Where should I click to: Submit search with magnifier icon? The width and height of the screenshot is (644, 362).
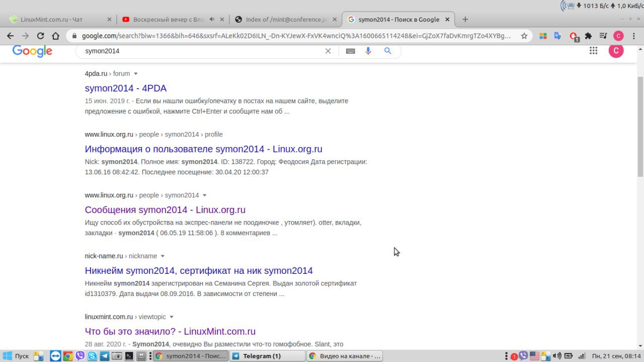(x=388, y=51)
